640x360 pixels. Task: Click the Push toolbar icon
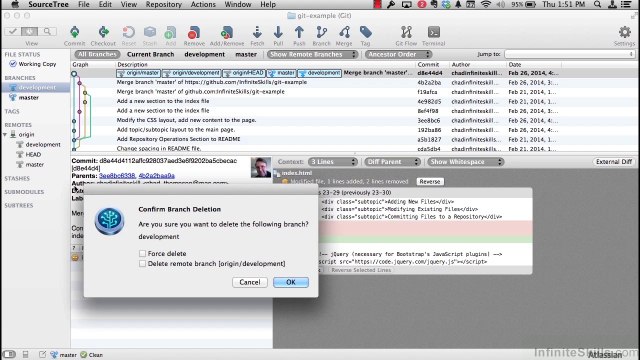click(299, 33)
